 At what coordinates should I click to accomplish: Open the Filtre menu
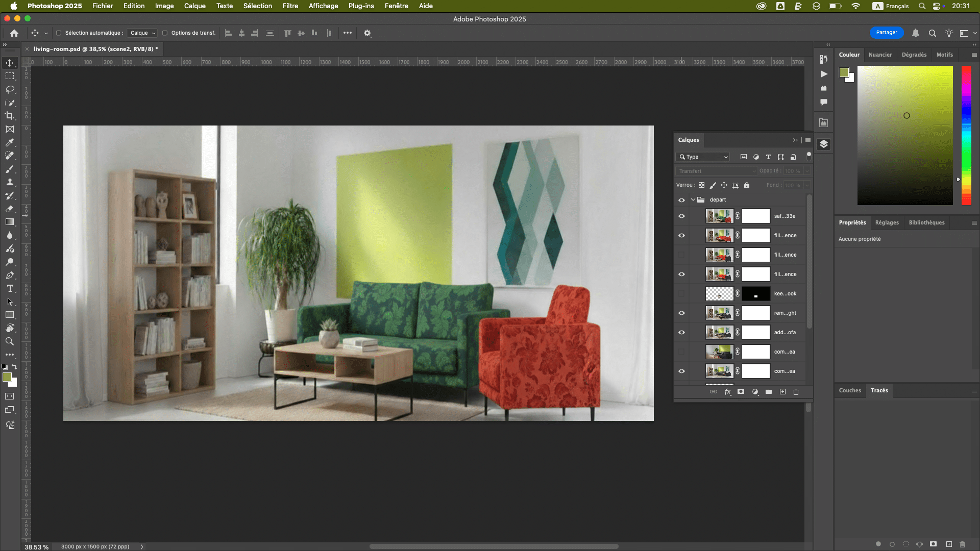290,6
